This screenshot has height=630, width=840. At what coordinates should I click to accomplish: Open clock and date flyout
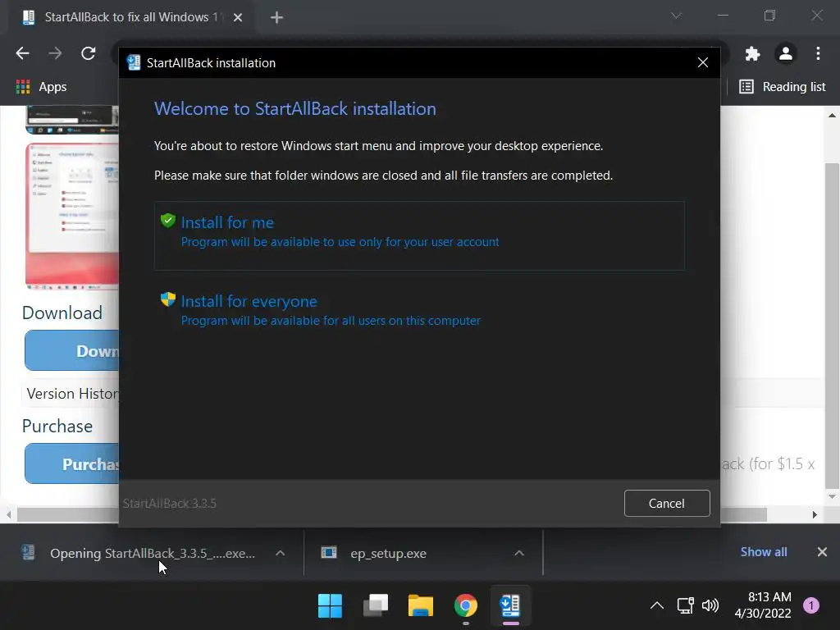pos(763,605)
